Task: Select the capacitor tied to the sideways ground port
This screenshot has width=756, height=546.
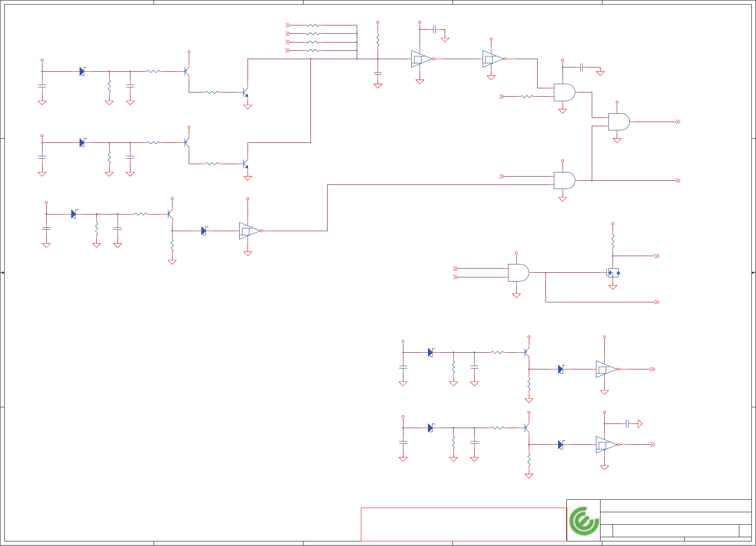Action: [x=627, y=423]
